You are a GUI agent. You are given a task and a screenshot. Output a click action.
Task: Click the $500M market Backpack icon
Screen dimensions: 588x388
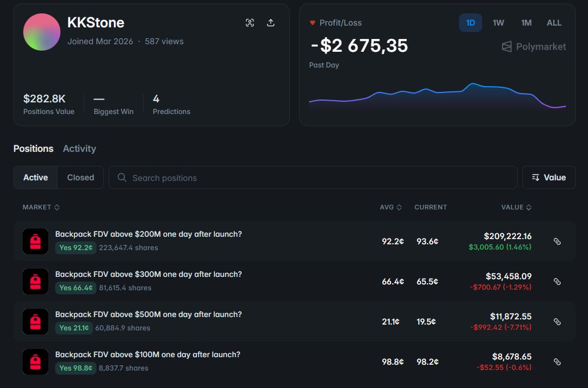(x=35, y=322)
